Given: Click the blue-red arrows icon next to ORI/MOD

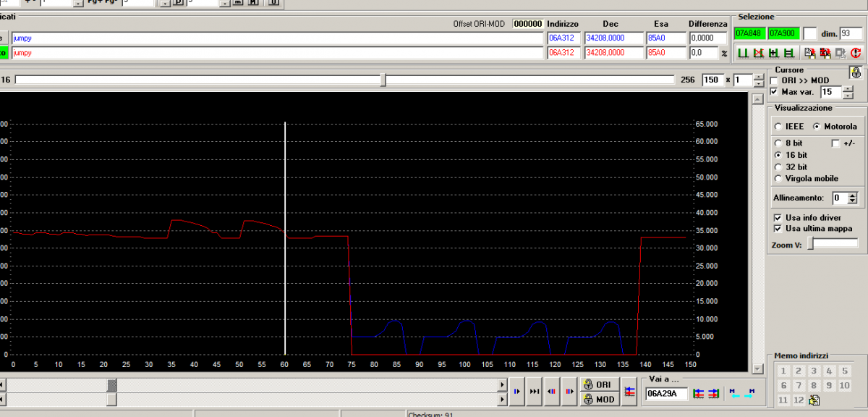Looking at the screenshot, I should click(629, 392).
